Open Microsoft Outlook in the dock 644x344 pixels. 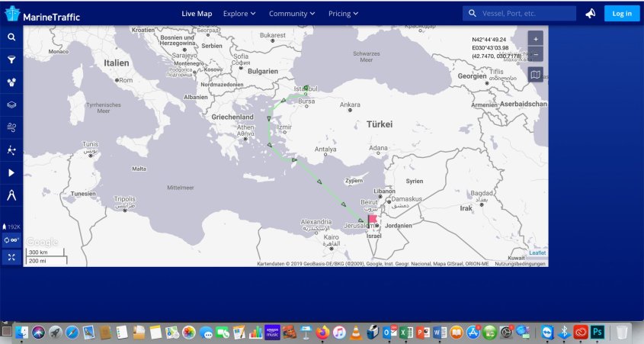[389, 332]
